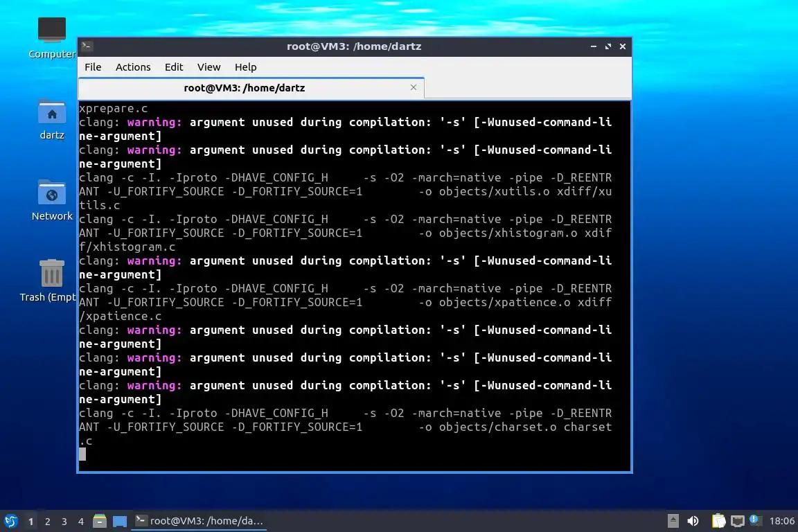The width and height of the screenshot is (798, 532).
Task: Switch to workspace 3
Action: tap(64, 522)
